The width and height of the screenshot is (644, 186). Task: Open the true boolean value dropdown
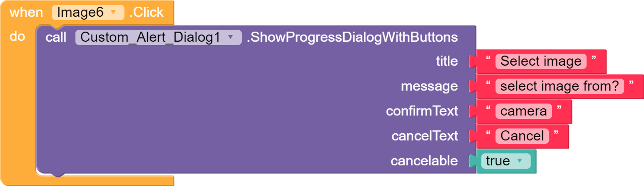[x=506, y=161]
